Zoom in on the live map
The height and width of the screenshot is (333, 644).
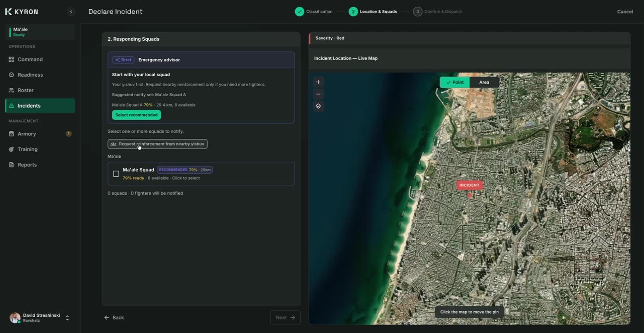[318, 82]
